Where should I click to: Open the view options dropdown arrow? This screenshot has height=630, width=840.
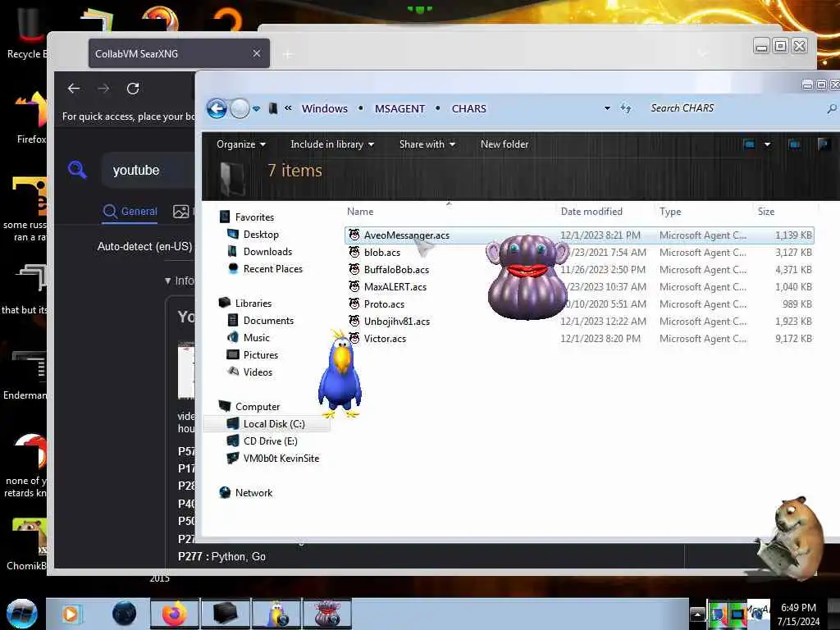coord(767,144)
